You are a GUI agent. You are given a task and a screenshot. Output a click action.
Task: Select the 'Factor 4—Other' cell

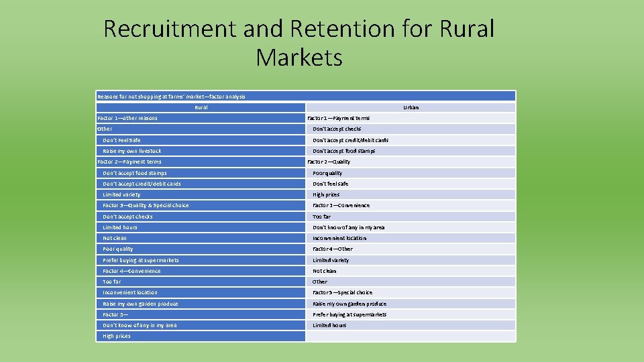[x=411, y=249]
